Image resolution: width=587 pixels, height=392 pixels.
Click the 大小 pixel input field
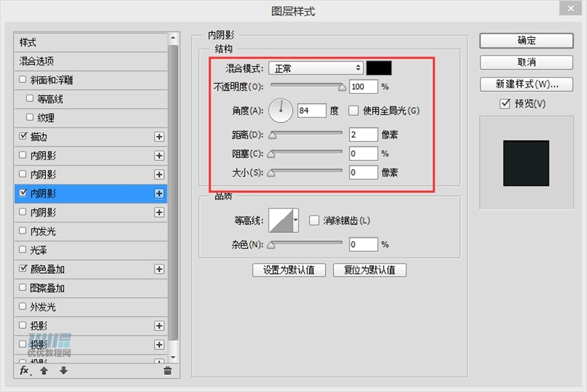click(x=364, y=173)
